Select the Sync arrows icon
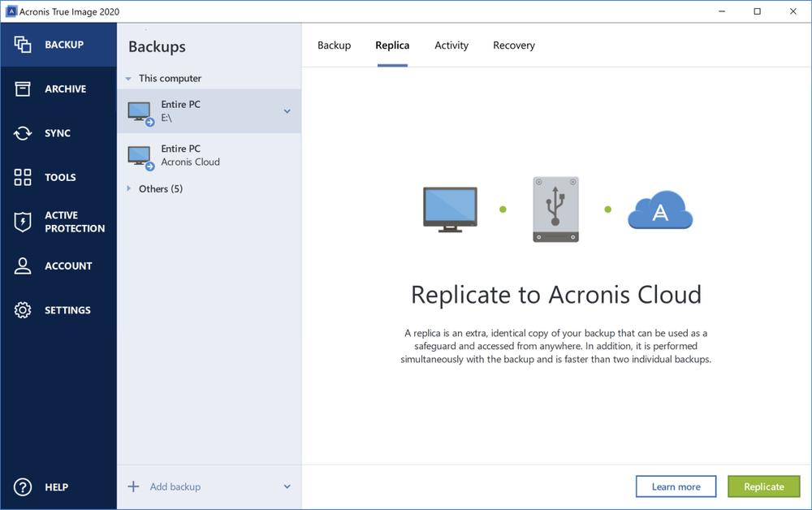Viewport: 812px width, 510px height. coord(22,133)
